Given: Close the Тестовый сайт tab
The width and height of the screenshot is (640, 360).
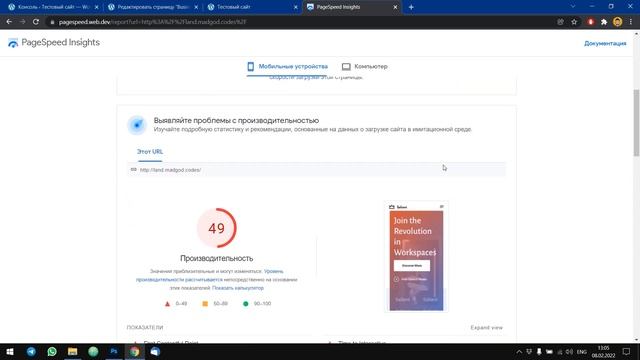Looking at the screenshot, I should [x=296, y=7].
